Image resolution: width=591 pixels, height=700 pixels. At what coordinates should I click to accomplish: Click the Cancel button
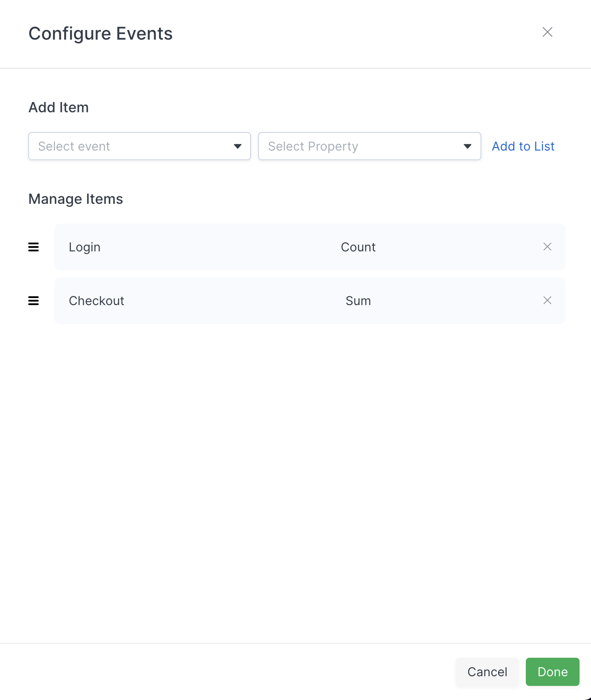(x=487, y=672)
